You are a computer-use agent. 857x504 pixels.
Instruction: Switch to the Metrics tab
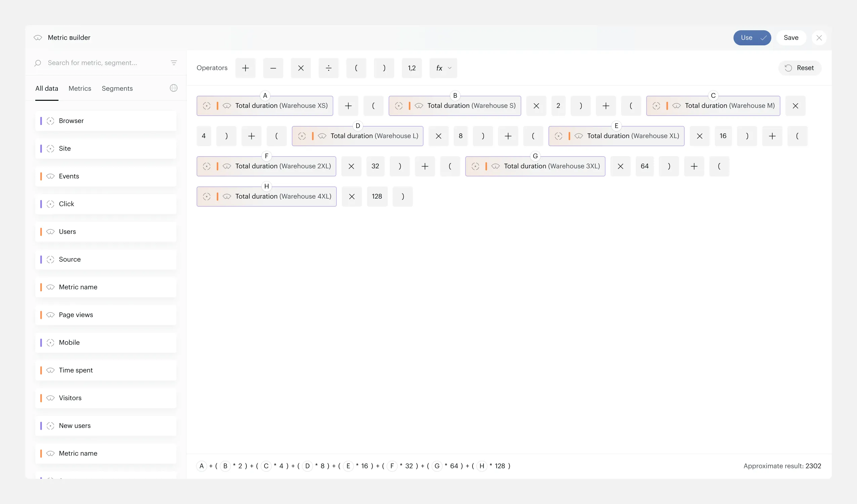(x=80, y=88)
